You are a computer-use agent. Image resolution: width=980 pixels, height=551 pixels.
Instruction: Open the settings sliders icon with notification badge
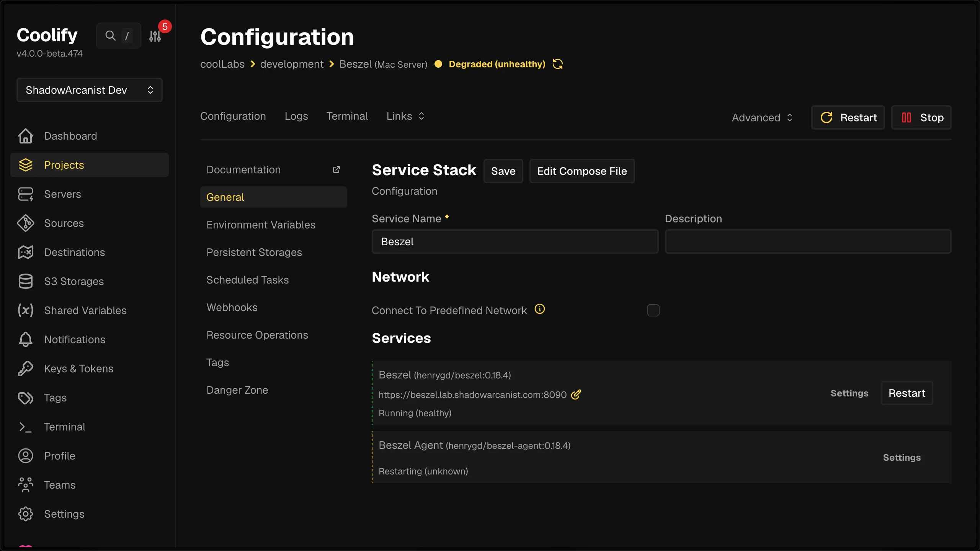click(155, 36)
